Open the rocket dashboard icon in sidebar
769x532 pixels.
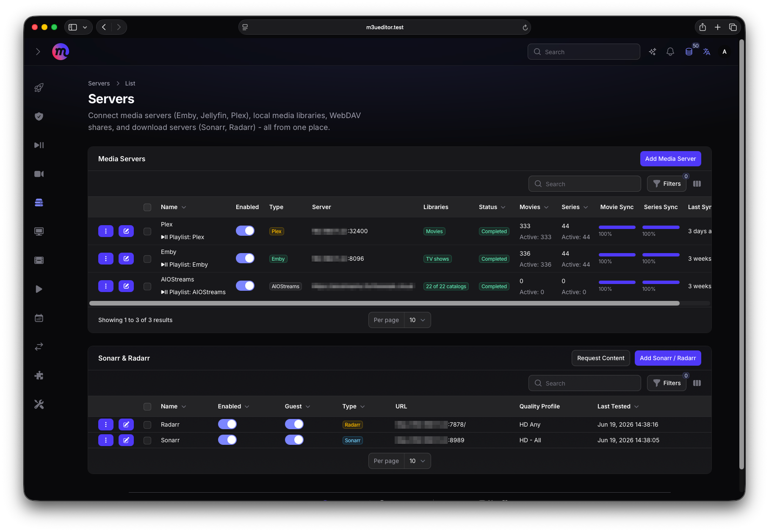point(39,88)
